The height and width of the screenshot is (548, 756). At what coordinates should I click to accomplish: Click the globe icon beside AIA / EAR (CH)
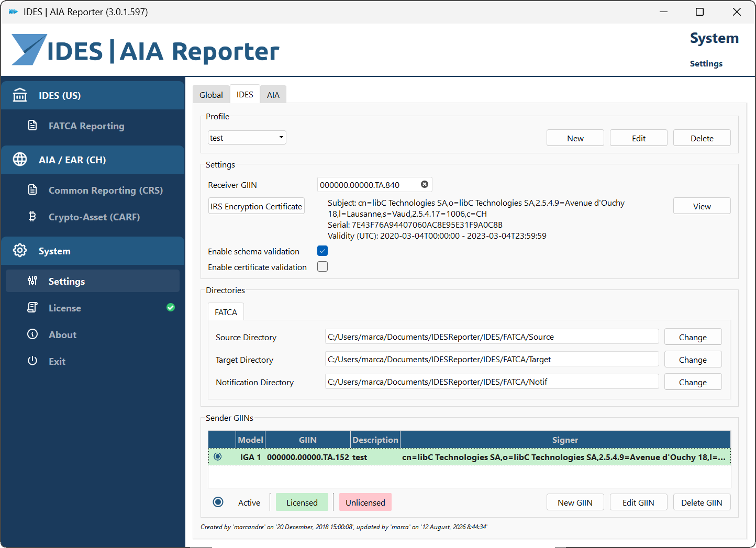20,160
